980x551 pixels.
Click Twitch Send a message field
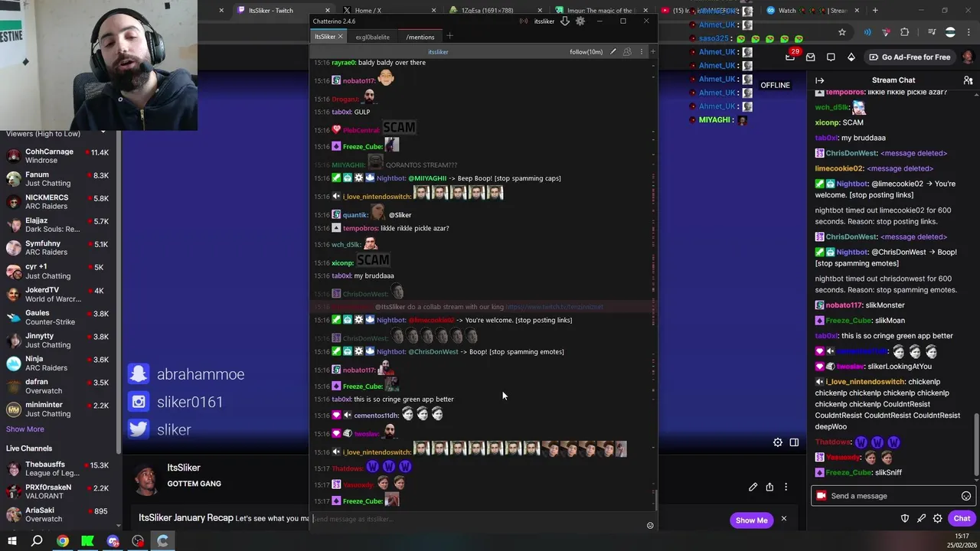click(893, 496)
